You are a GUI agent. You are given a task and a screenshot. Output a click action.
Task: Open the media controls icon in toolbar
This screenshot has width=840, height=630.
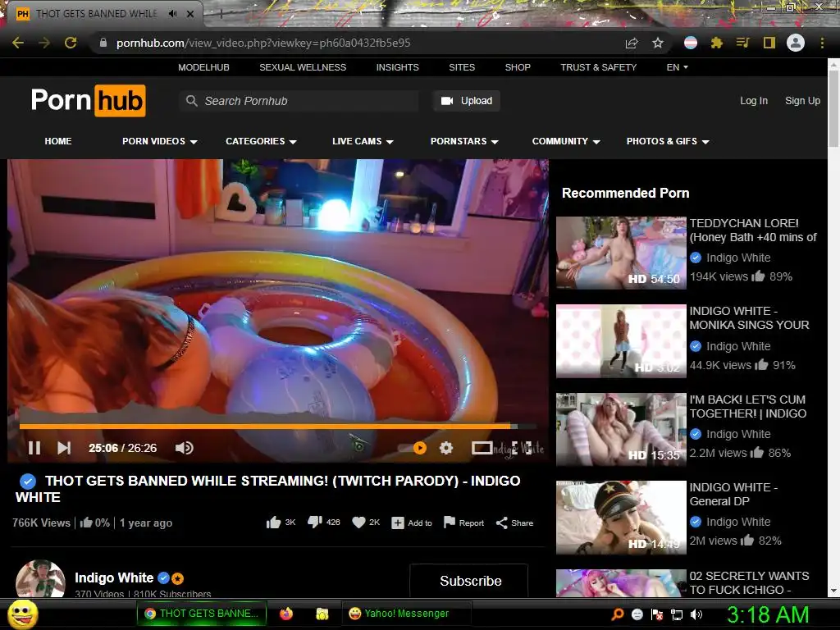click(742, 43)
